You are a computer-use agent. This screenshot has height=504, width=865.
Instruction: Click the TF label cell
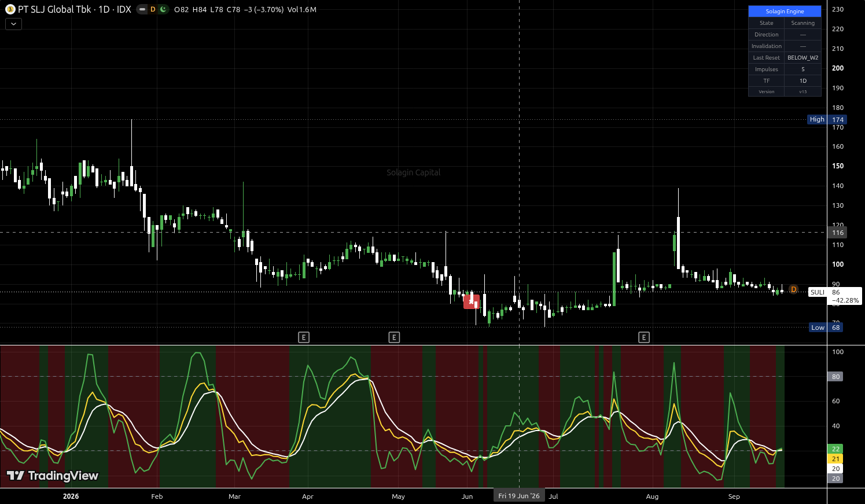[x=767, y=81]
